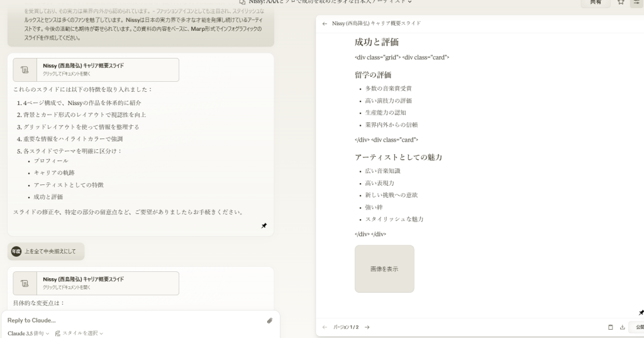Screen dimensions: 644x338
Task: Click pin icon at artifact panel bottom-right
Action: coord(641,312)
